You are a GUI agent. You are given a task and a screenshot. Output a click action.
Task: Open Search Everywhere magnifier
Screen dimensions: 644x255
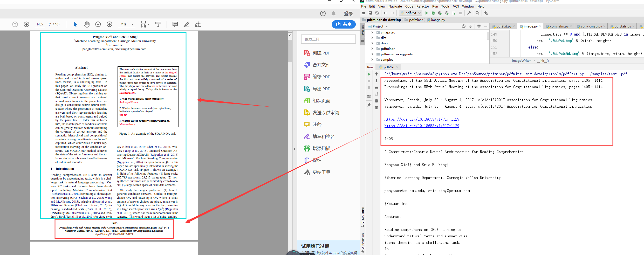pos(477,13)
